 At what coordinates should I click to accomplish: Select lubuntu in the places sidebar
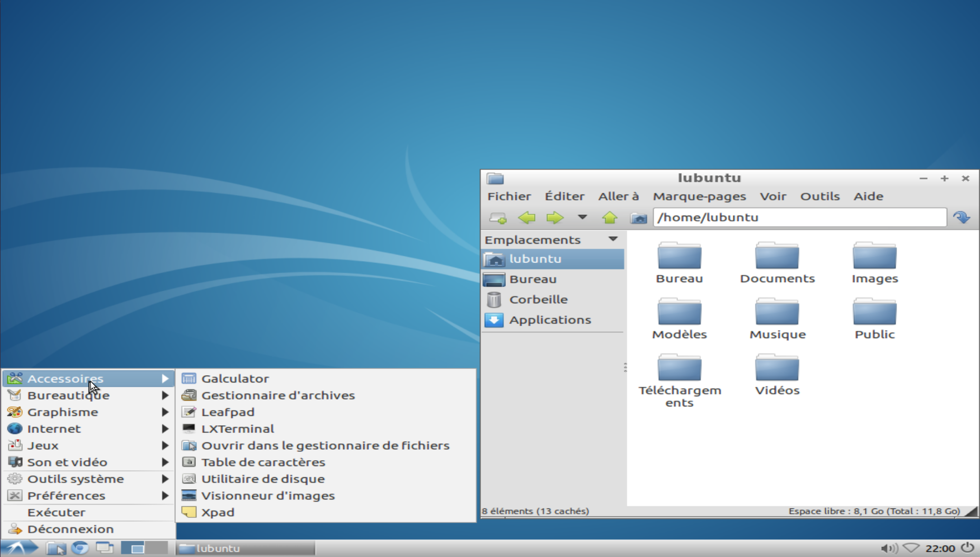tap(553, 259)
